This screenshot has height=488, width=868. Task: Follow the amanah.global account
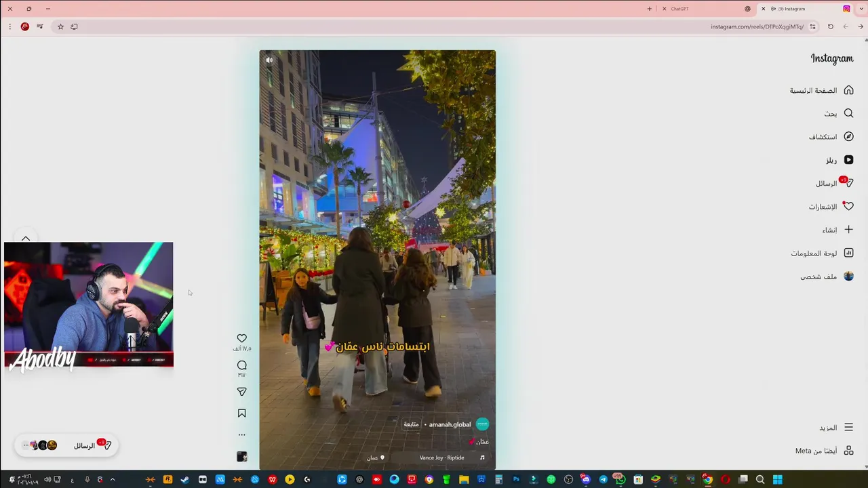412,424
